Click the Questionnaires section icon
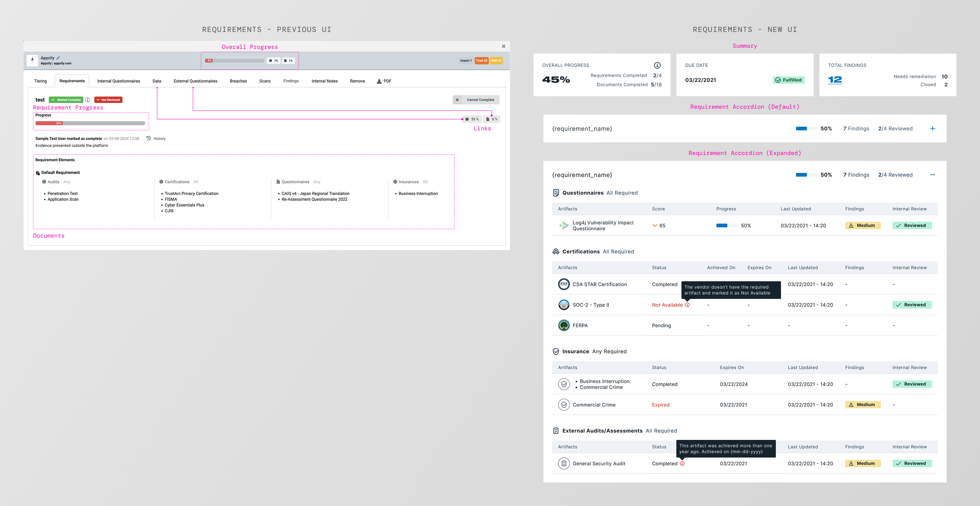The width and height of the screenshot is (980, 506). pos(556,193)
